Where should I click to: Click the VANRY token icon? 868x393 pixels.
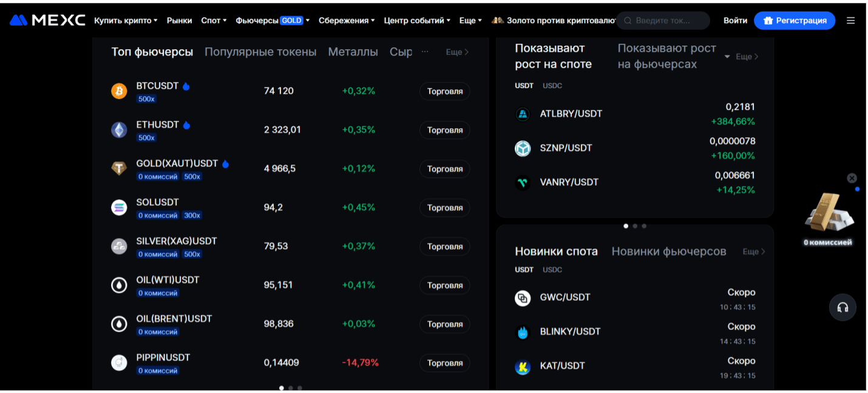tap(523, 182)
